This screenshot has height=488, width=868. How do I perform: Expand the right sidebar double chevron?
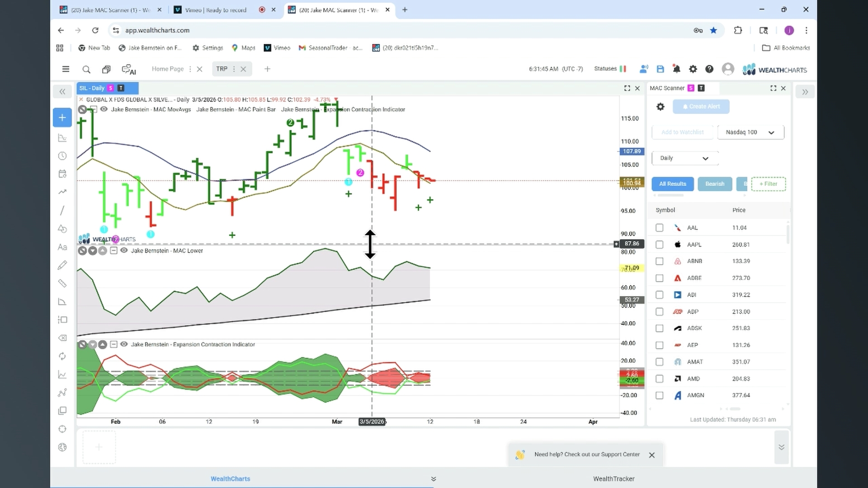805,92
